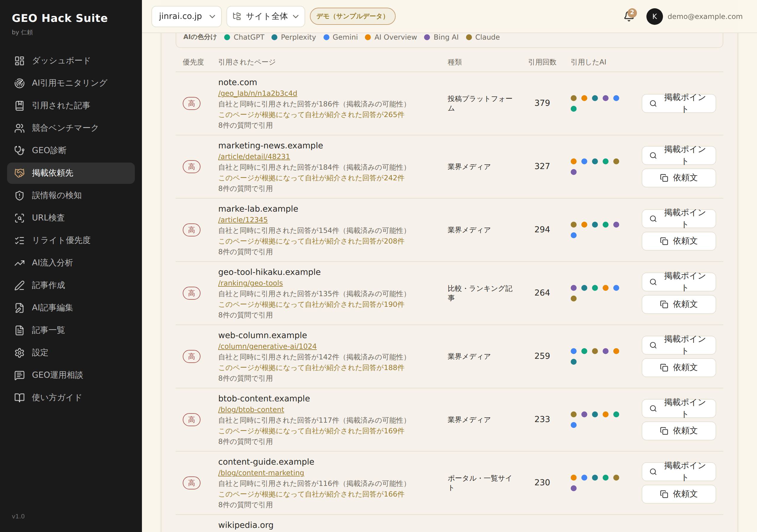Screen dimensions: 757x532
Task: Click the 掲載依頼先 handshake icon
Action: [20, 173]
